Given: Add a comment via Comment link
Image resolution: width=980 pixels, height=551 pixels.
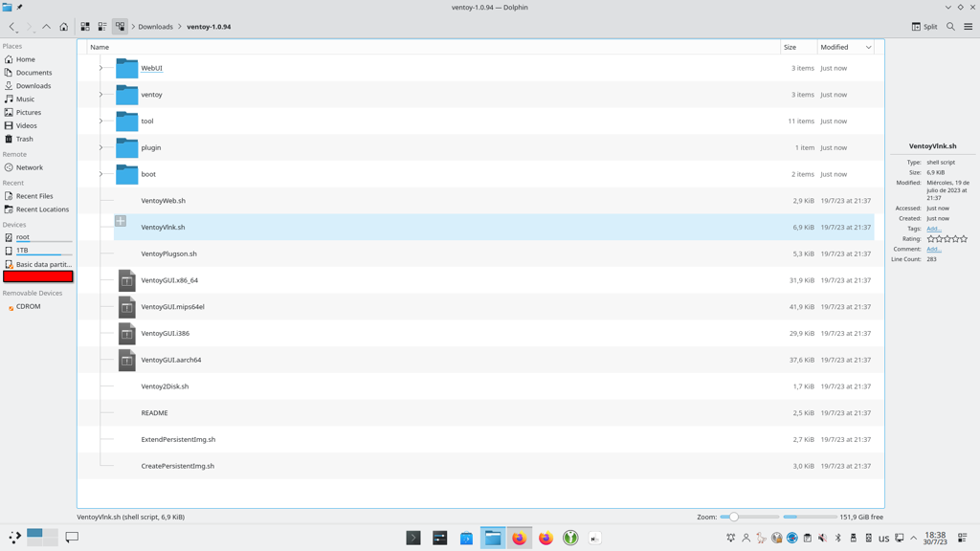Looking at the screenshot, I should point(933,249).
